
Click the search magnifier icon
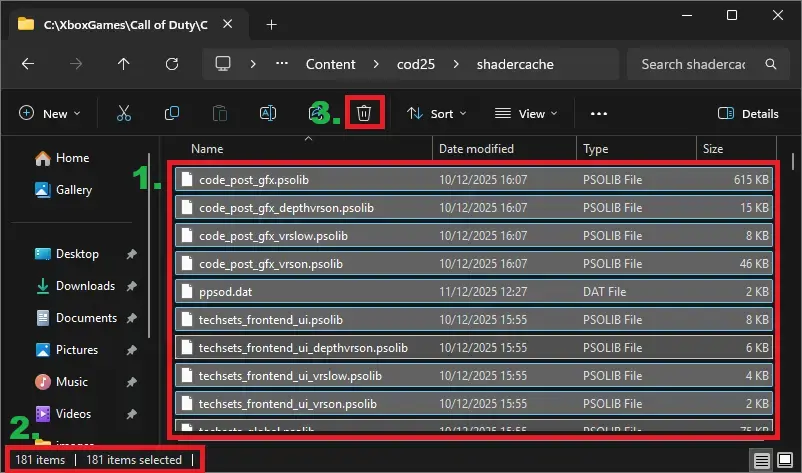click(x=771, y=64)
